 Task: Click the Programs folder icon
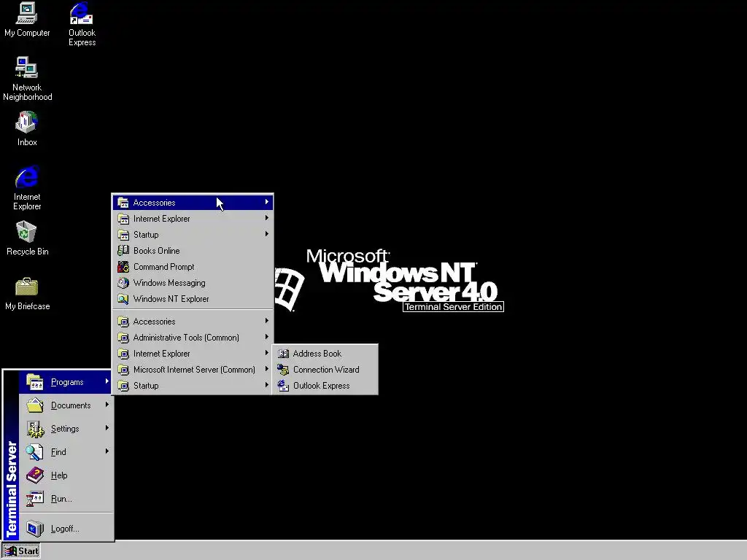coord(35,382)
